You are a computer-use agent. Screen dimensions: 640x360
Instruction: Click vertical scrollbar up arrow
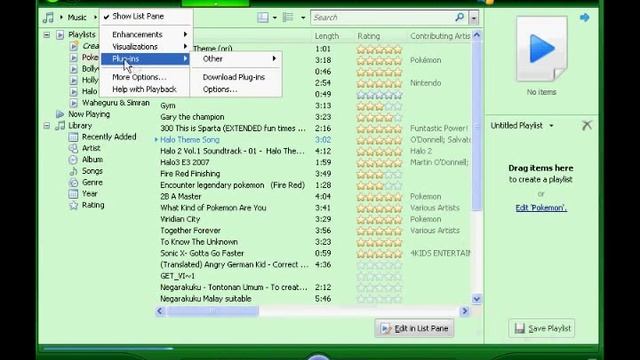coord(476,36)
